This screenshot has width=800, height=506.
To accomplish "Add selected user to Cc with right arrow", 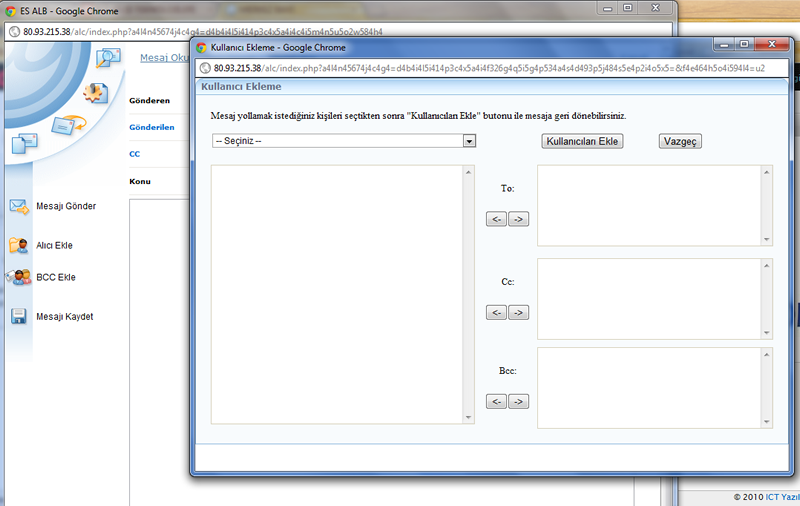I will pyautogui.click(x=518, y=312).
